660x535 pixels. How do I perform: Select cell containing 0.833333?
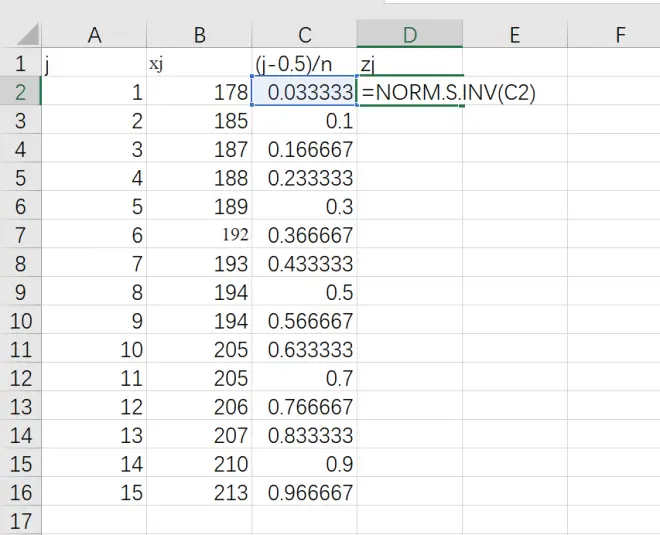(305, 434)
